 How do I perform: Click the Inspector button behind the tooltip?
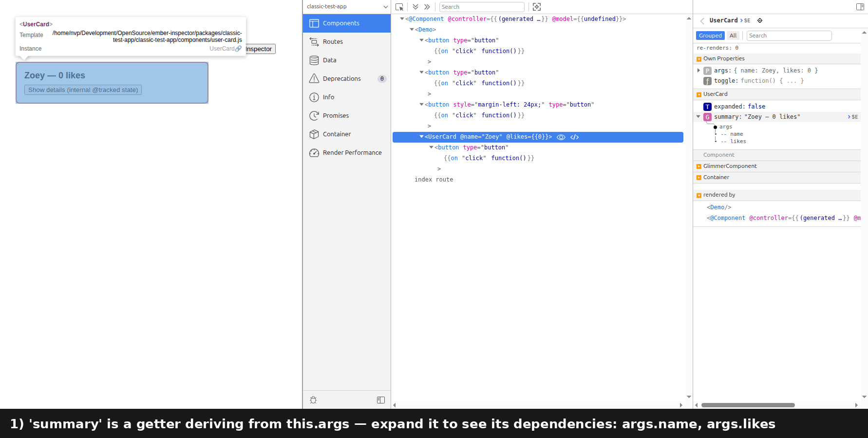point(261,49)
